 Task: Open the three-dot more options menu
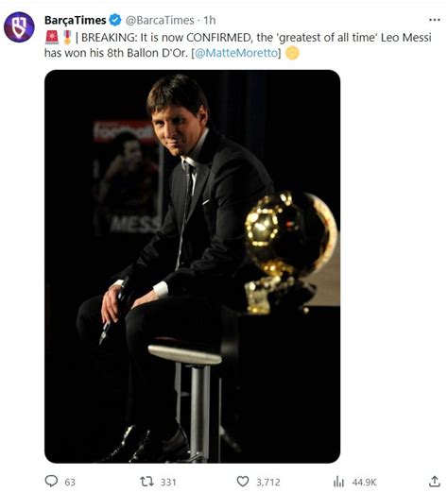coord(435,20)
